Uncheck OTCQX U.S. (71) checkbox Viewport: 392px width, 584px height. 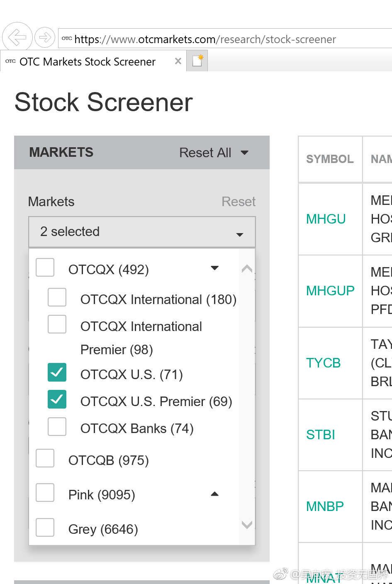click(x=57, y=372)
